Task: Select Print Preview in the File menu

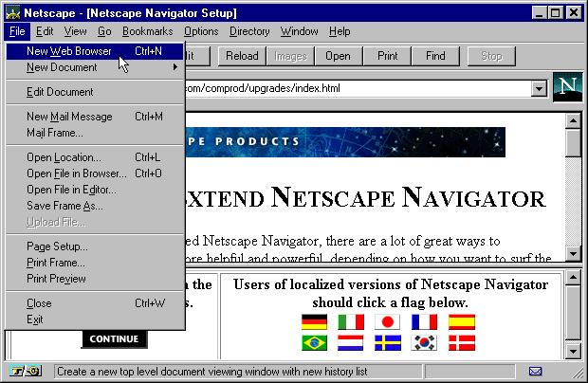Action: pos(56,279)
